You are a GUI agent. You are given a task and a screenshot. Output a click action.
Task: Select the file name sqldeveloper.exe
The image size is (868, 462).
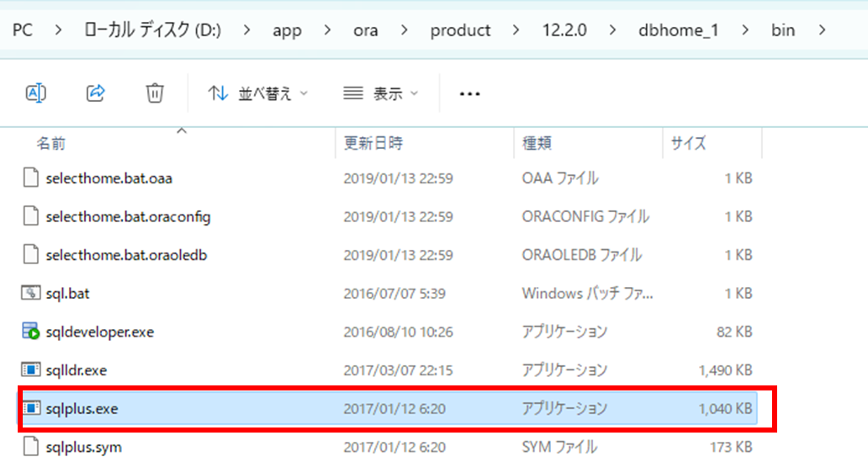(99, 332)
